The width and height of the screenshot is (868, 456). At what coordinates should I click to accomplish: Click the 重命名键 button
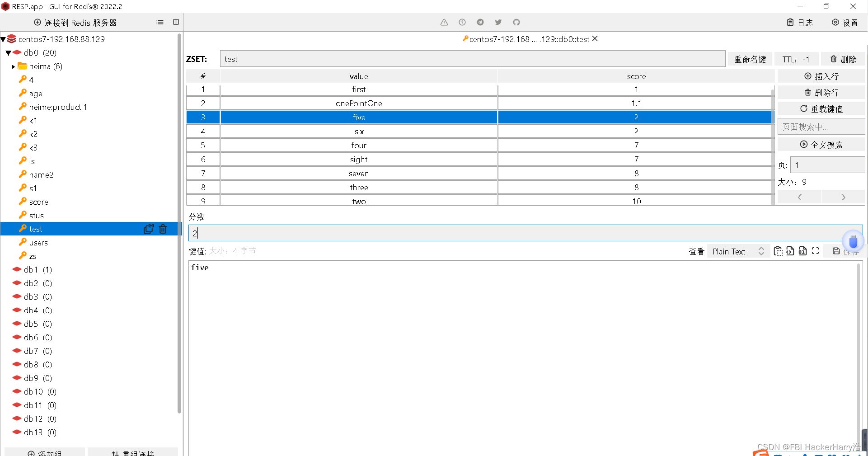click(x=750, y=59)
